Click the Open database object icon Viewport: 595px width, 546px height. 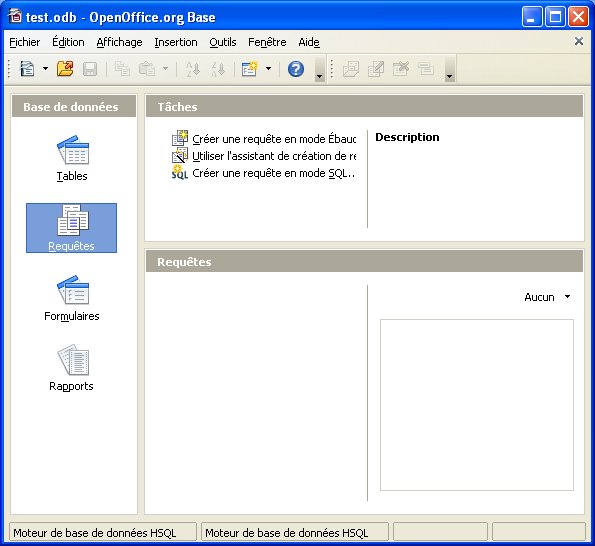pyautogui.click(x=351, y=69)
